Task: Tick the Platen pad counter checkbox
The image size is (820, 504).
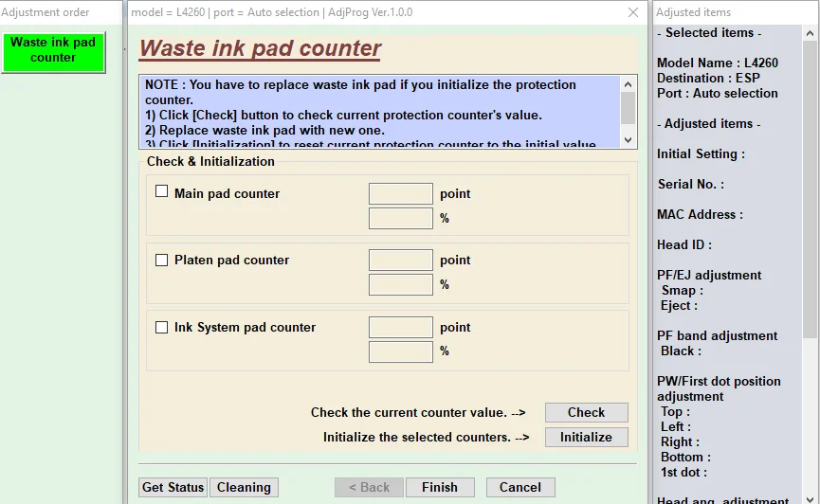Action: coord(161,260)
